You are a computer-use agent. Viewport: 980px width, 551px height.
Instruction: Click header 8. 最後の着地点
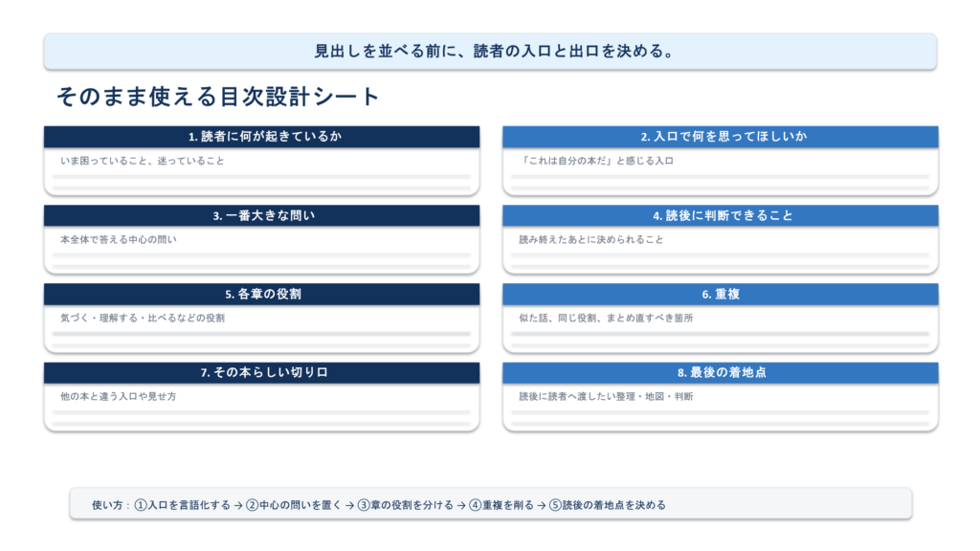[x=722, y=372]
